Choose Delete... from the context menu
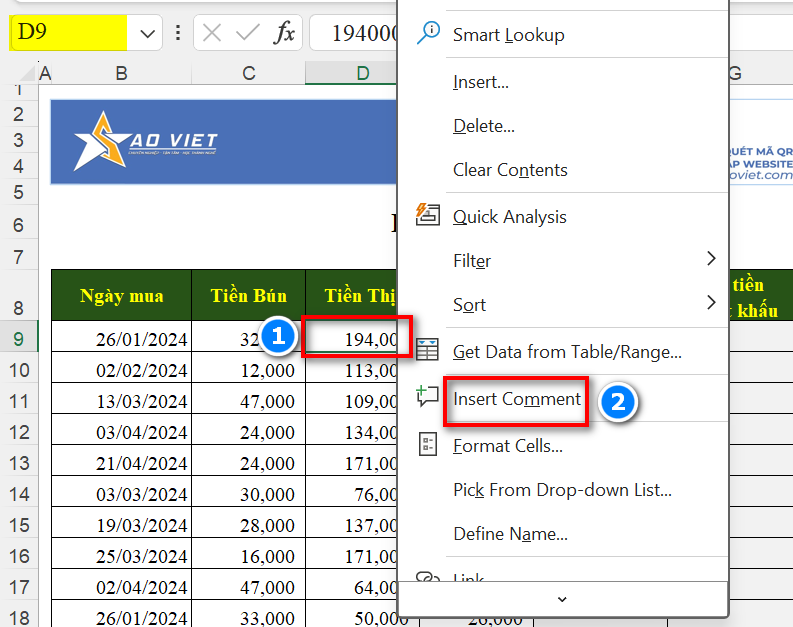The height and width of the screenshot is (627, 793). 483,126
